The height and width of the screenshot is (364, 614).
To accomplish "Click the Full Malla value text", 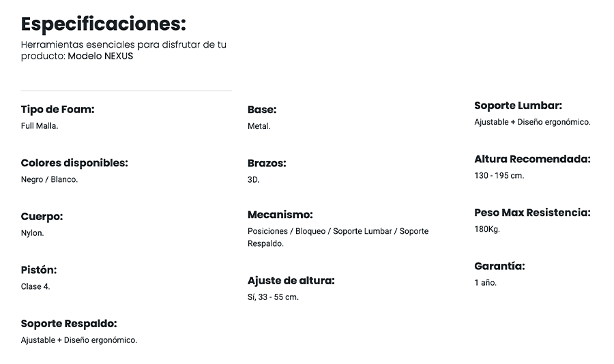I will (x=40, y=126).
